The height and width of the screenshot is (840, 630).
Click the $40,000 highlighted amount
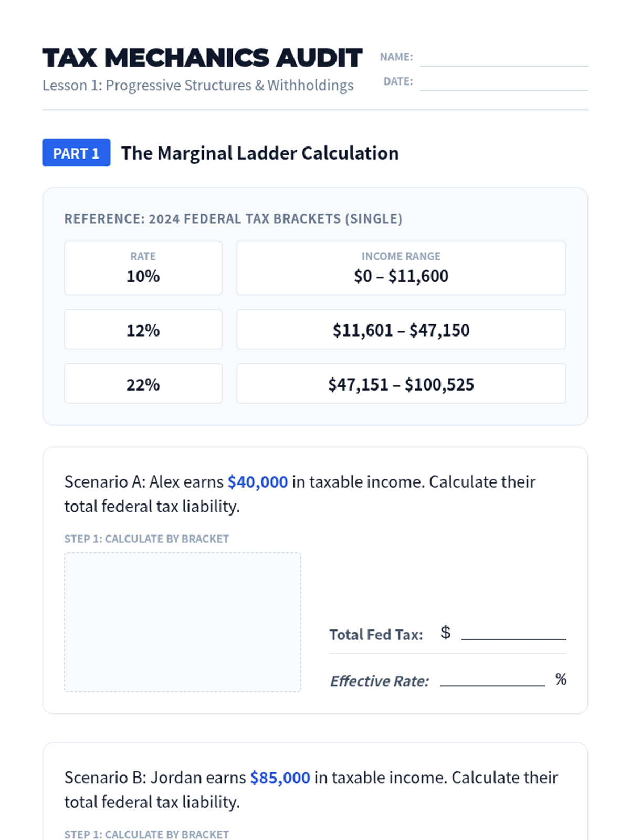[258, 482]
